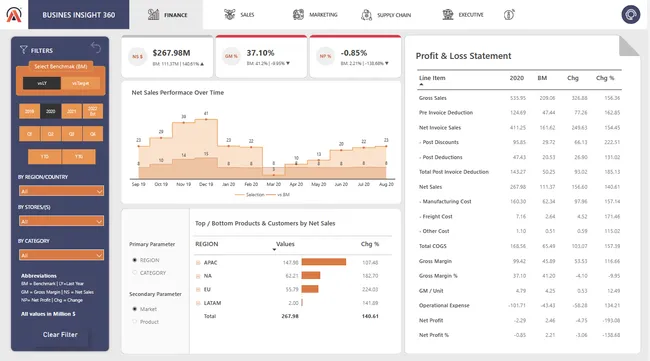Viewport: 650px width, 361px height.
Task: Click the BM column header in P&L table
Action: pos(542,78)
